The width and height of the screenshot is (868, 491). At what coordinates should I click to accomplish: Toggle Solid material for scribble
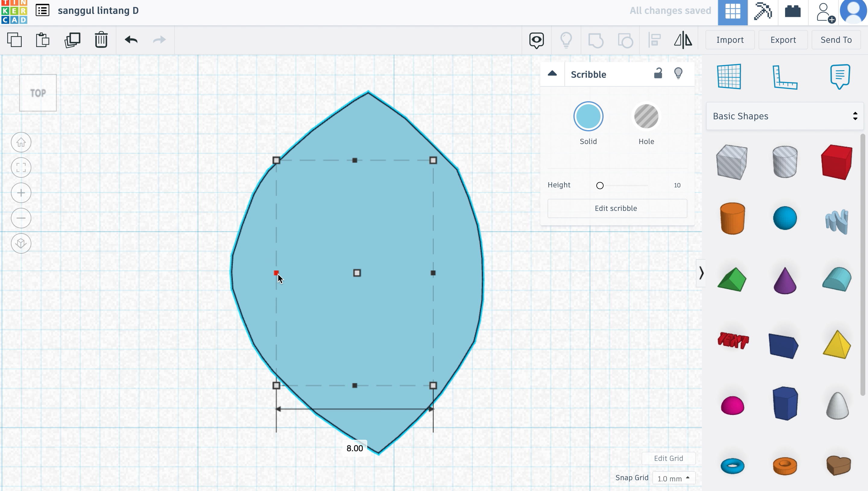click(589, 116)
